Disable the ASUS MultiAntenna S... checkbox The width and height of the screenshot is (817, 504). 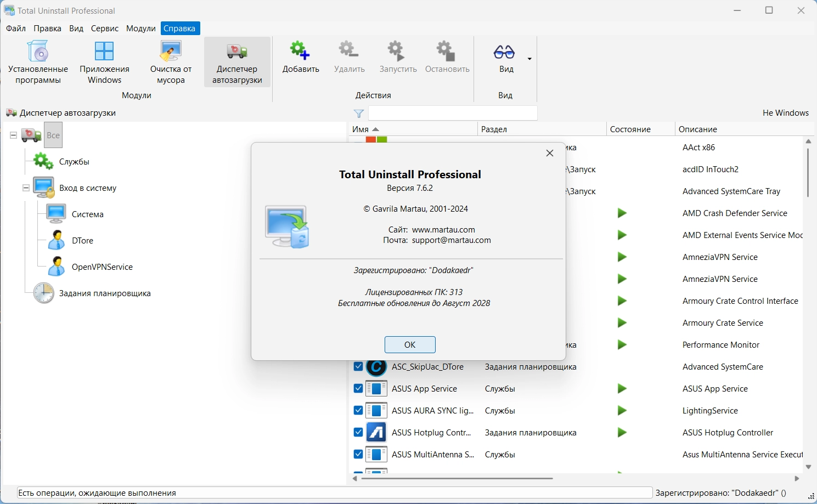pos(358,454)
